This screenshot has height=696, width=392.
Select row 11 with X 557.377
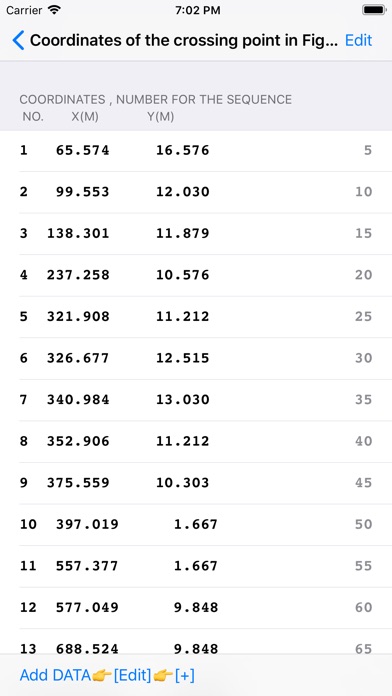click(x=196, y=566)
